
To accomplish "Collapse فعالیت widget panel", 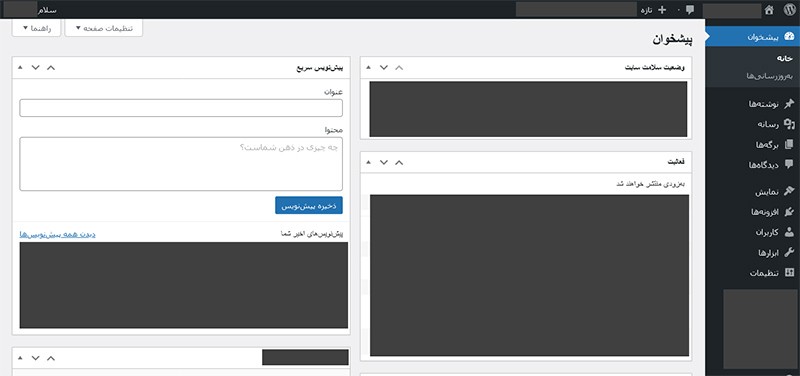I will tap(369, 162).
